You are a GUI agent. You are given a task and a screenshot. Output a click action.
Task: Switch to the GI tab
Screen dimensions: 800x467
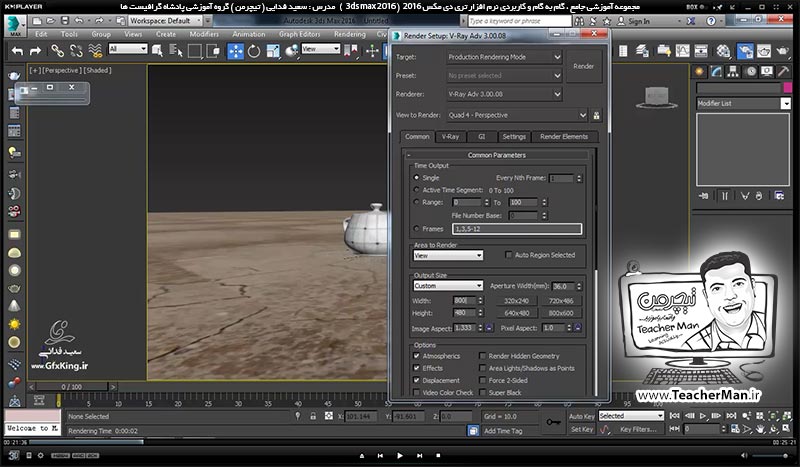[x=481, y=137]
